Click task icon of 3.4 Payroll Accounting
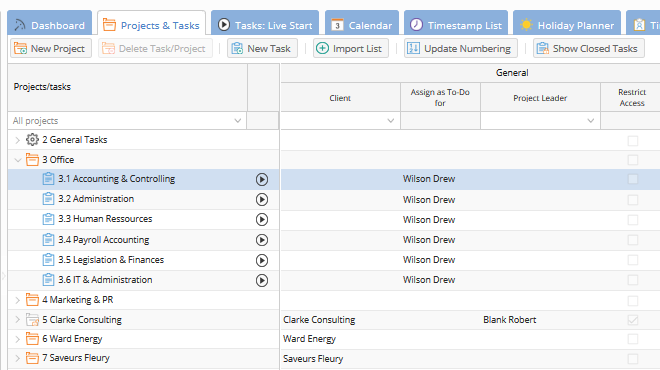This screenshot has height=370, width=660. [48, 240]
